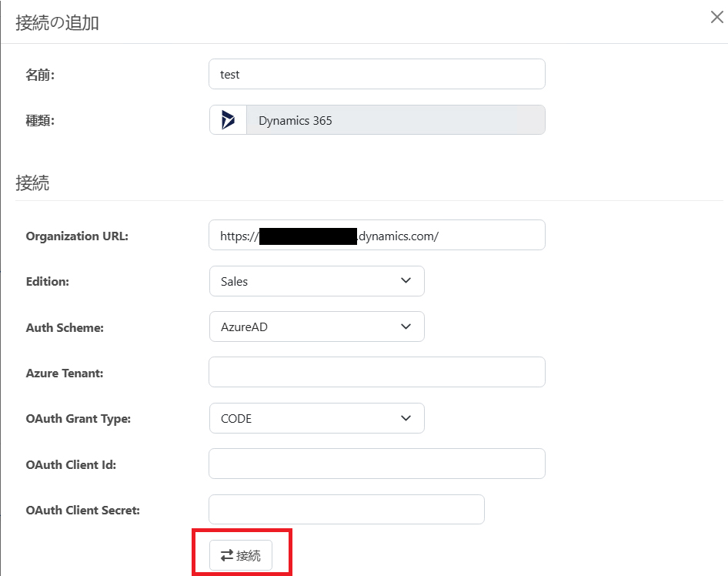Viewport: 728px width, 576px height.
Task: Click the Auth Scheme: label
Action: coord(65,327)
